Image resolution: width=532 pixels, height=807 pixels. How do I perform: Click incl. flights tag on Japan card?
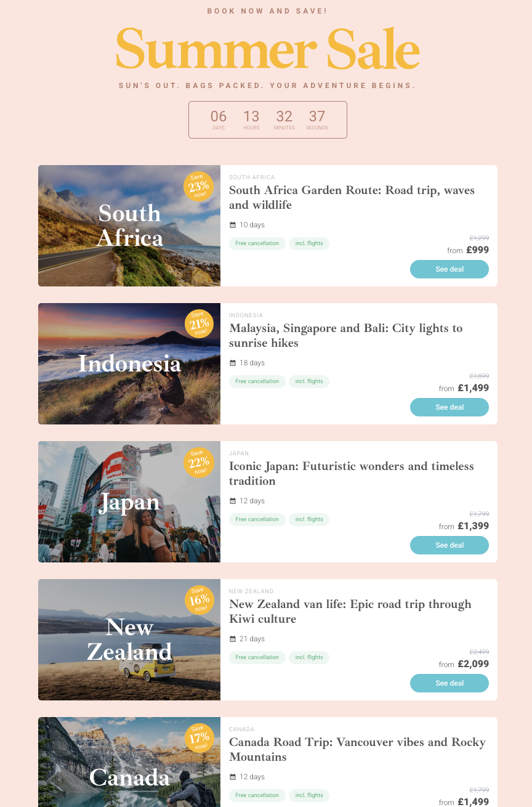click(309, 519)
